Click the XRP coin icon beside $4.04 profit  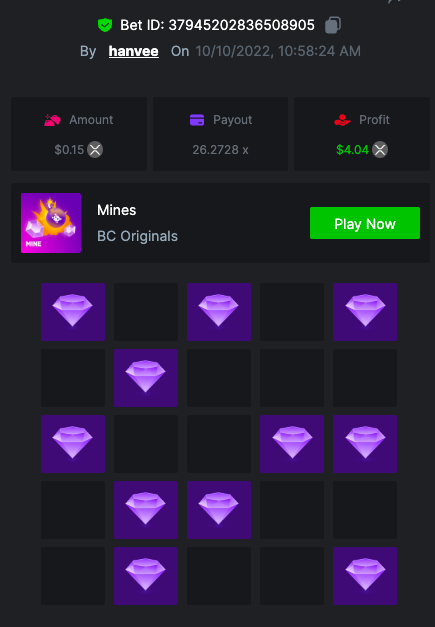click(380, 150)
